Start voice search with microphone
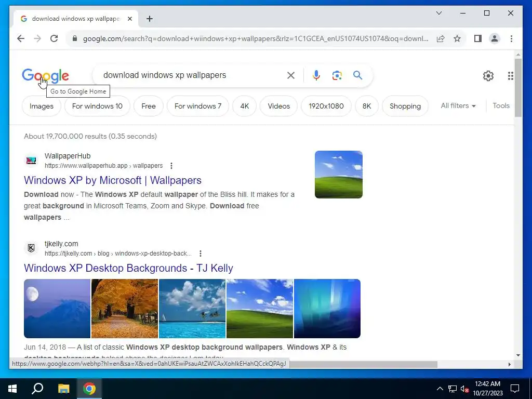The image size is (532, 399). [316, 75]
